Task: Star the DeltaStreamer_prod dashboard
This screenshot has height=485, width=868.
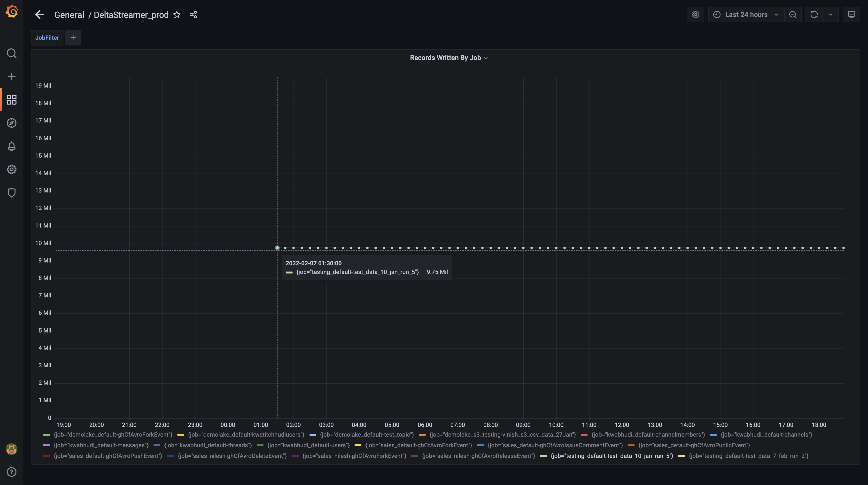Action: pyautogui.click(x=177, y=15)
